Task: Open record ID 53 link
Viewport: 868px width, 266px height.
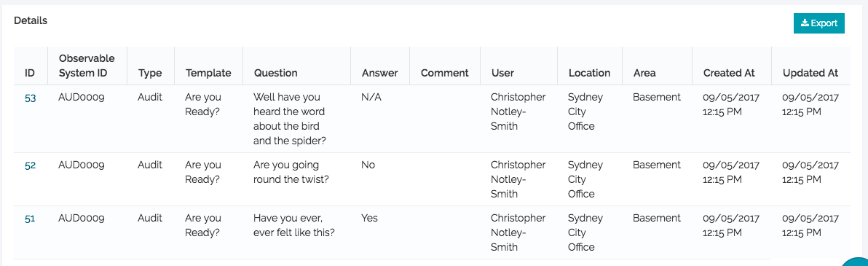Action: [x=31, y=98]
